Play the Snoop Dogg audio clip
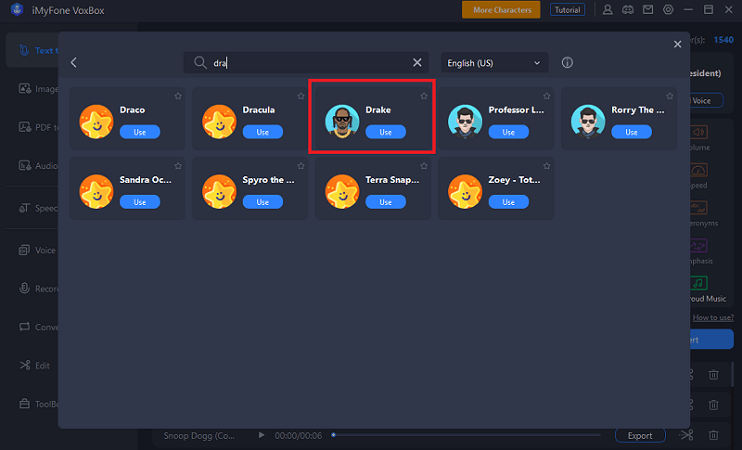The image size is (742, 450). [x=261, y=435]
